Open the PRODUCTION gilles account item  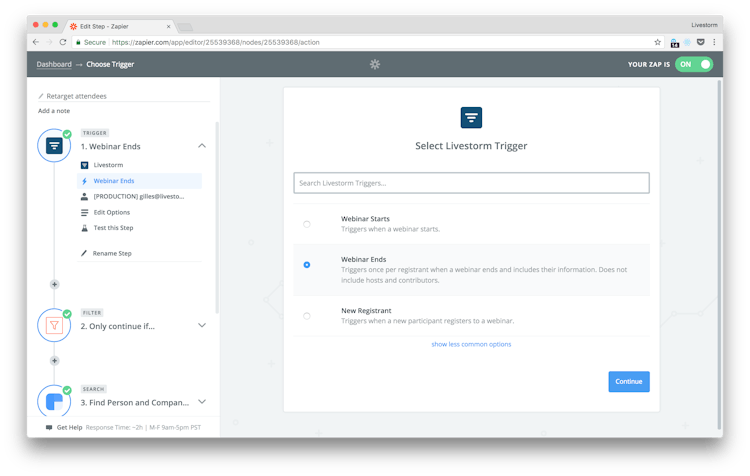[x=139, y=197]
